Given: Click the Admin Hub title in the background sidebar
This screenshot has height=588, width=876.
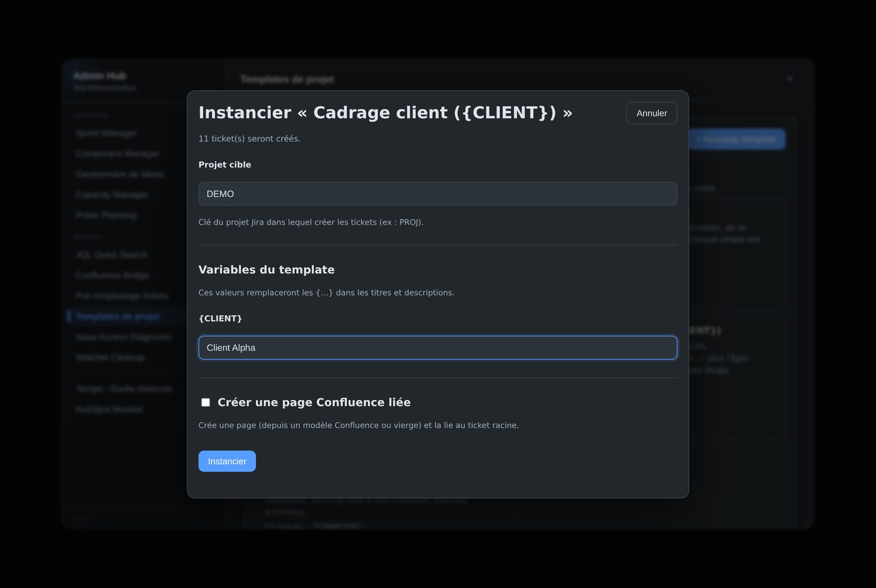Looking at the screenshot, I should [x=100, y=76].
